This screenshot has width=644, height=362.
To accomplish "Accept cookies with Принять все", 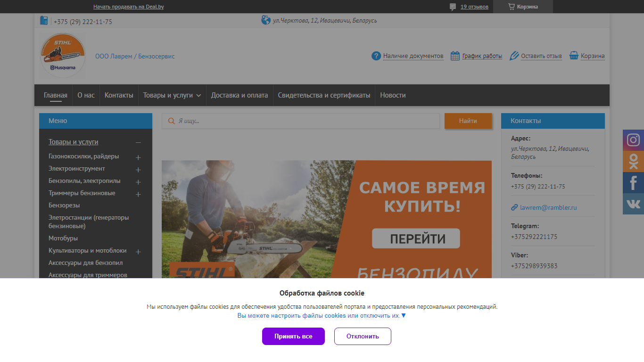I will coord(293,336).
